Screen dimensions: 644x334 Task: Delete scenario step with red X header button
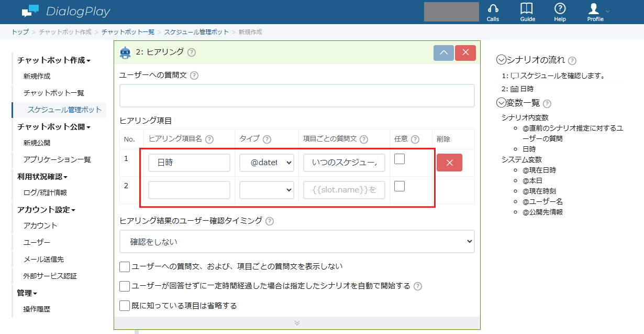click(x=465, y=53)
